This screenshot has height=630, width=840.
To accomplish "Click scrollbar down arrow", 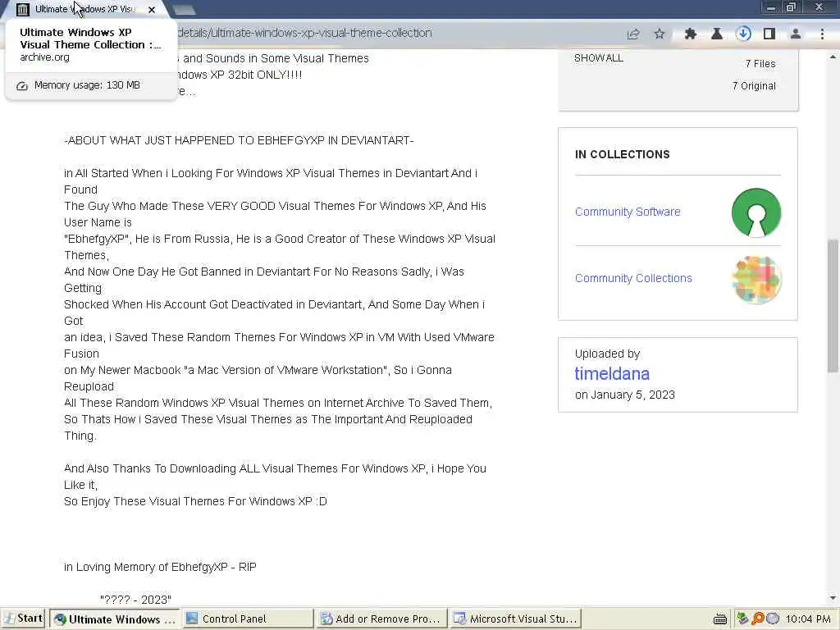I will [x=833, y=598].
